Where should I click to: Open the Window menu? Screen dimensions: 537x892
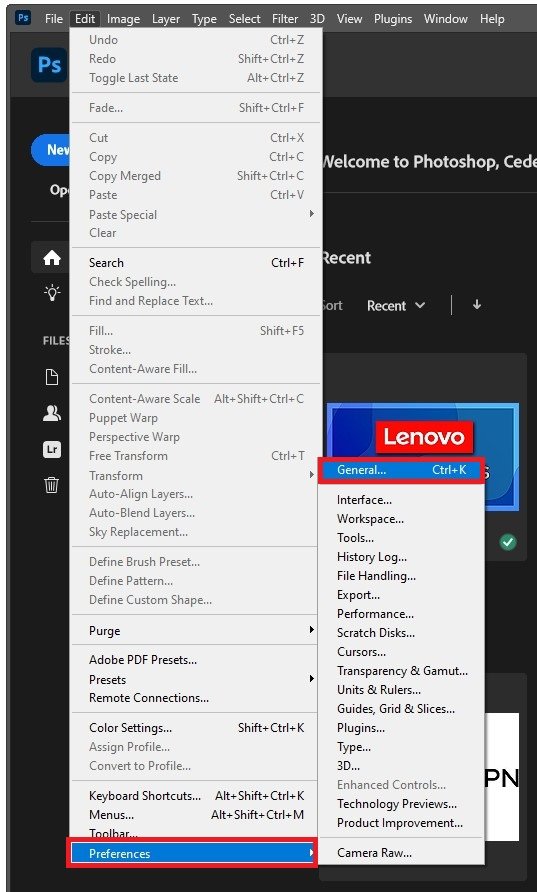[447, 19]
